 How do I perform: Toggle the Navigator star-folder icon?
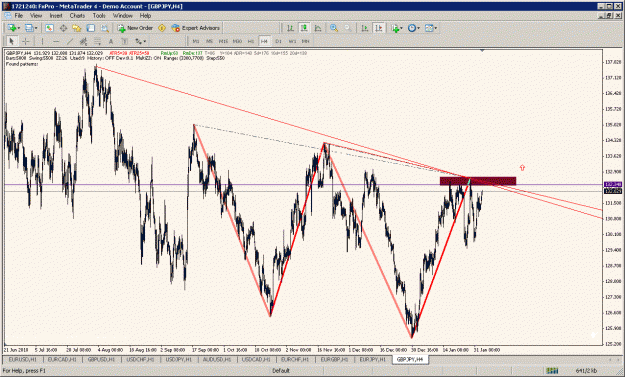tap(77, 28)
